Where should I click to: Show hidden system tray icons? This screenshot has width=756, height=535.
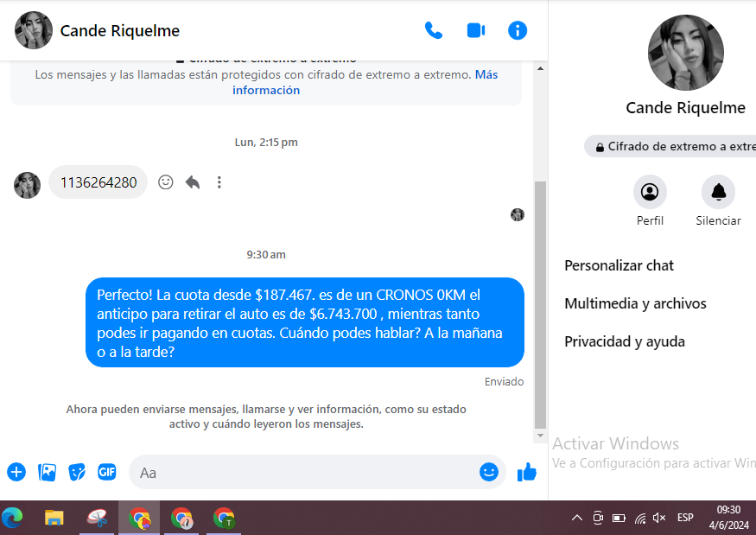click(x=576, y=518)
